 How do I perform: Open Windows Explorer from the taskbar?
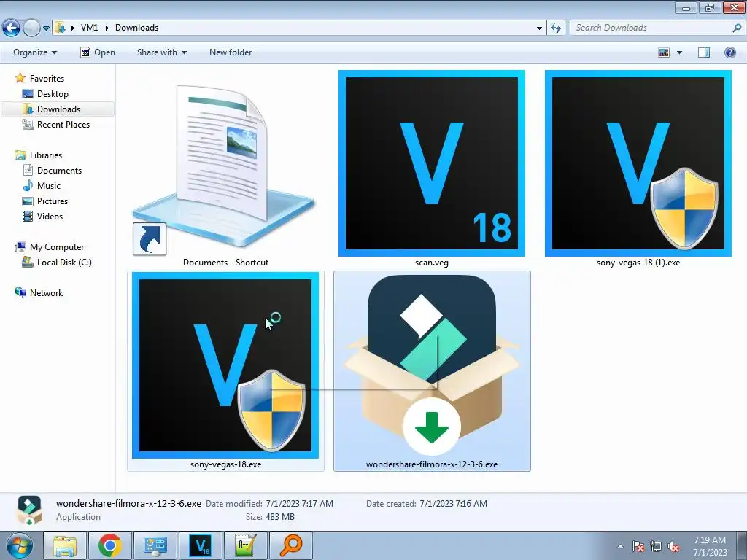tap(65, 545)
